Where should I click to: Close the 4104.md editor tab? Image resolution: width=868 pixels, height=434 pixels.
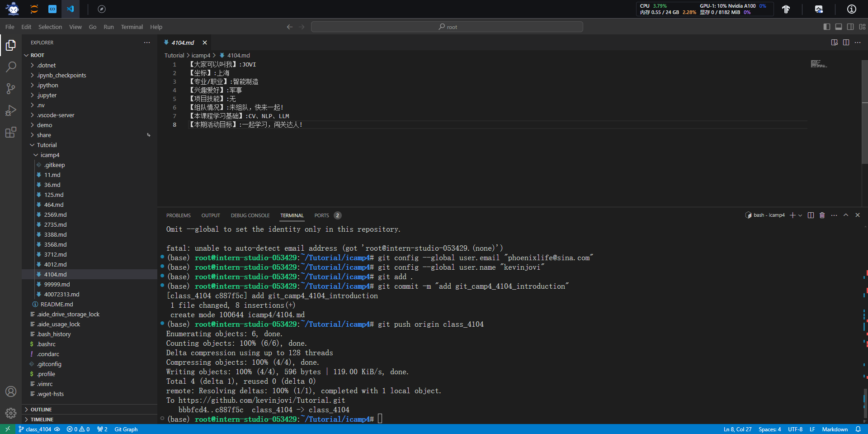pyautogui.click(x=205, y=43)
